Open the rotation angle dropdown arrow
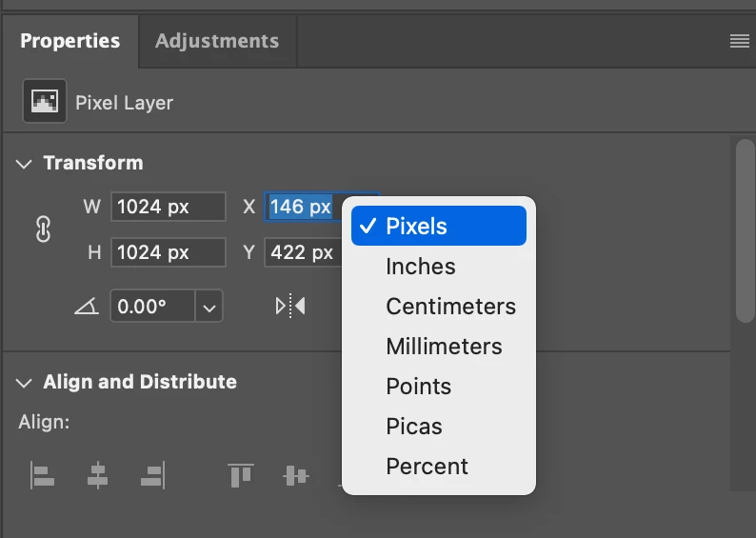756x538 pixels. (x=209, y=306)
